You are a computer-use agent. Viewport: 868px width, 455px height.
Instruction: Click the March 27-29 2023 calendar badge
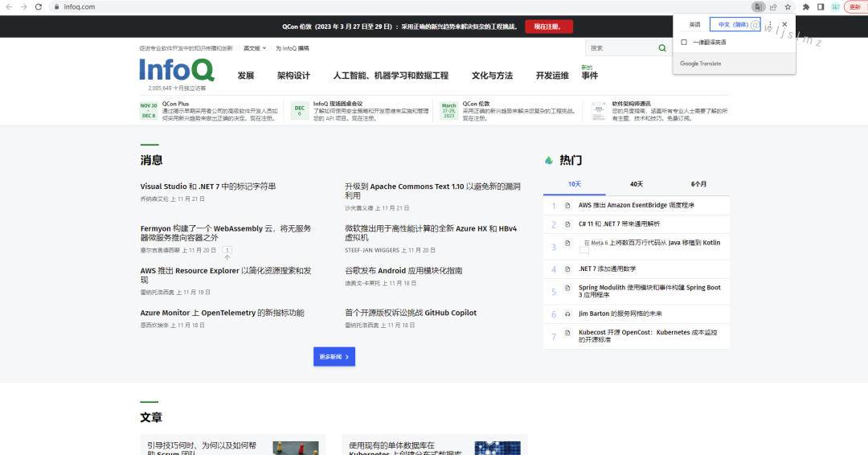pyautogui.click(x=449, y=111)
